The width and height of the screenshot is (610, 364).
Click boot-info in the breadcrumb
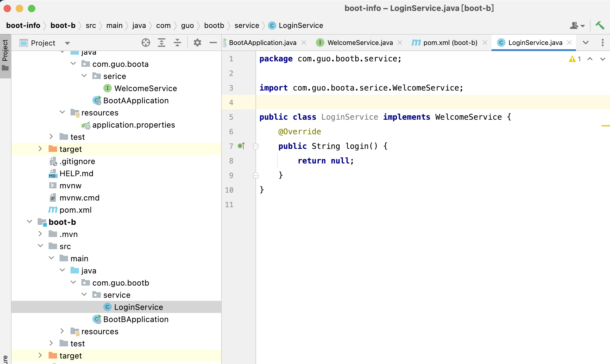[23, 26]
